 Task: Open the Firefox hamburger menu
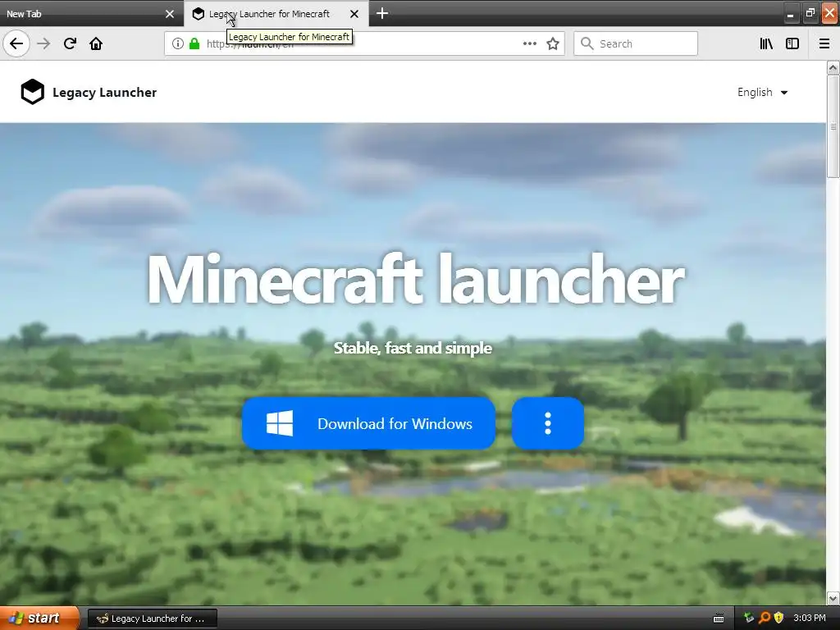click(x=824, y=43)
